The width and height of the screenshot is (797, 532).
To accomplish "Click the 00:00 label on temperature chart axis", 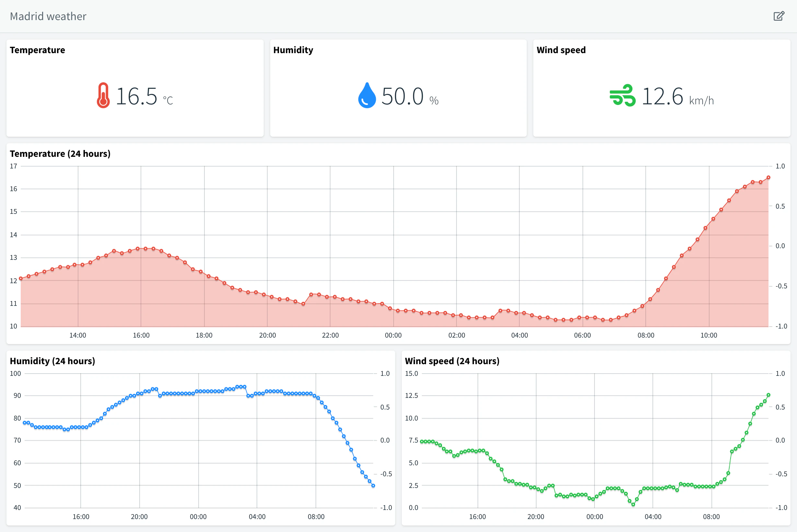I will pyautogui.click(x=393, y=335).
